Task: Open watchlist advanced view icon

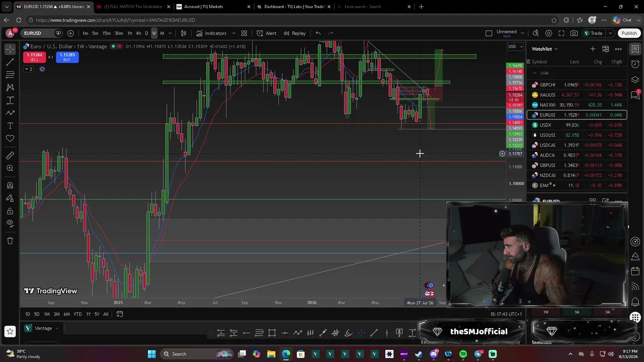Action: (x=606, y=49)
